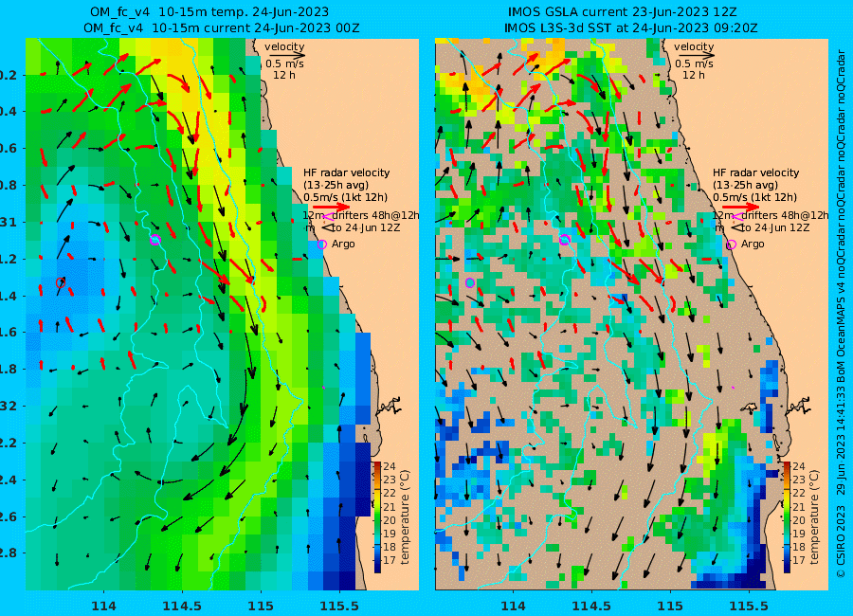
Task: Click the left title 'OM_fc_v4 10-15m temp. 24-Jun-2023'
Action: click(209, 11)
